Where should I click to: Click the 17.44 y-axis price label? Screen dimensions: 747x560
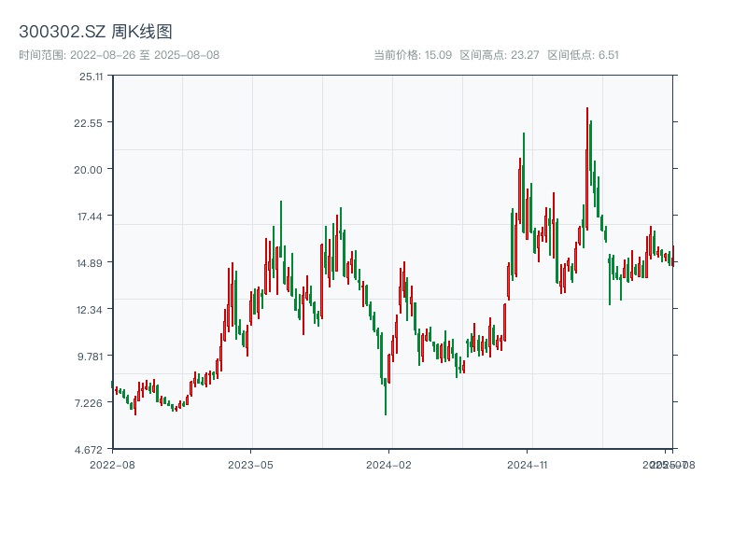coord(92,217)
